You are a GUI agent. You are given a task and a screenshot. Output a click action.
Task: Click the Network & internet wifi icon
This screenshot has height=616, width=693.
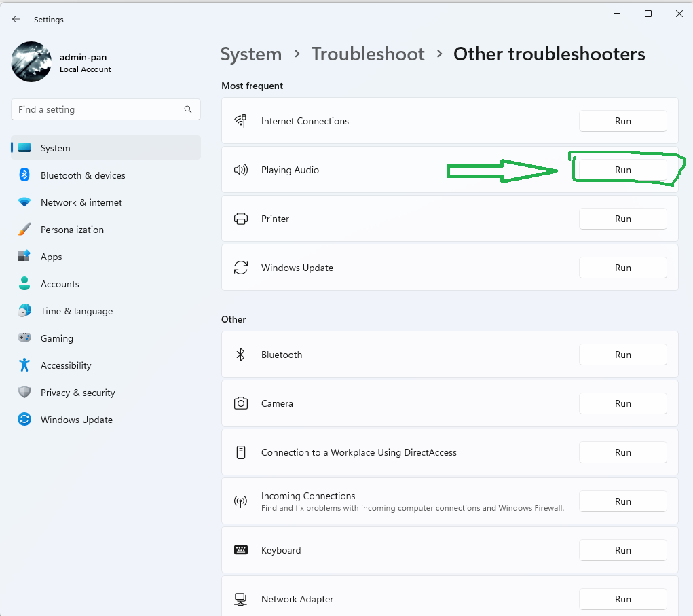coord(24,202)
